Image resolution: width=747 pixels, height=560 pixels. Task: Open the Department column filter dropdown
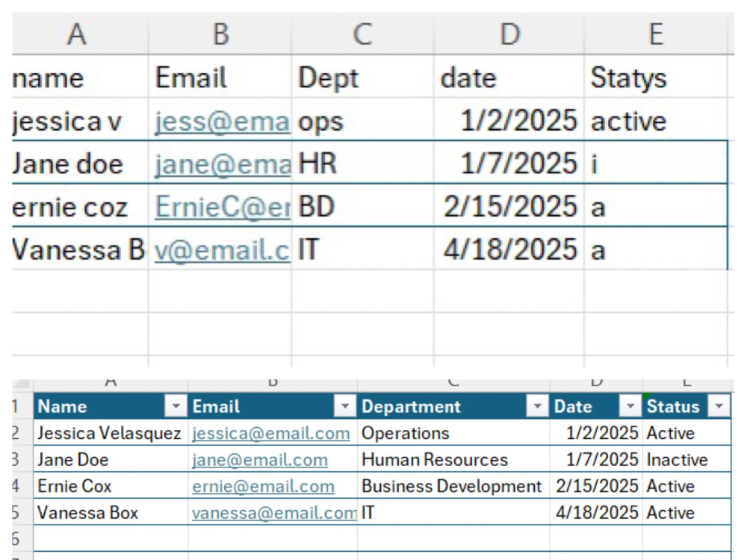537,406
